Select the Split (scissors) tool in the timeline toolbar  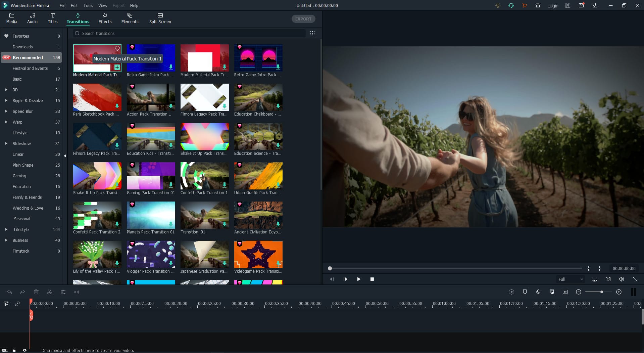(49, 292)
